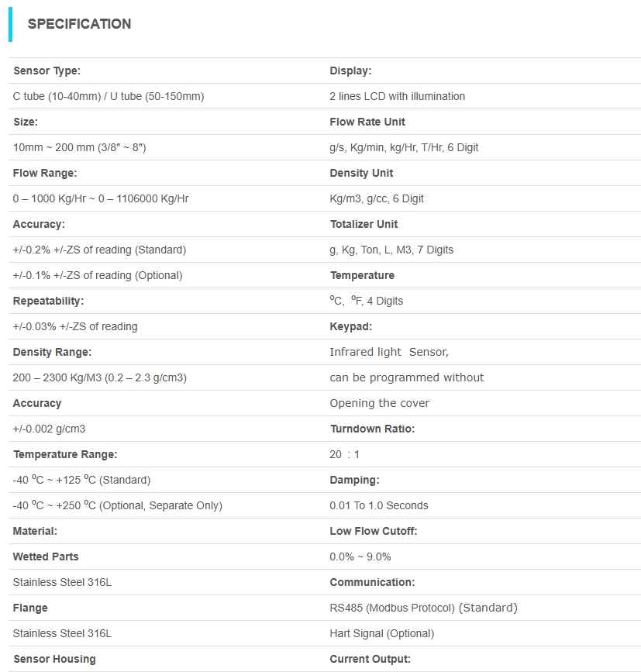
Task: Click the Repeatability label
Action: [48, 301]
